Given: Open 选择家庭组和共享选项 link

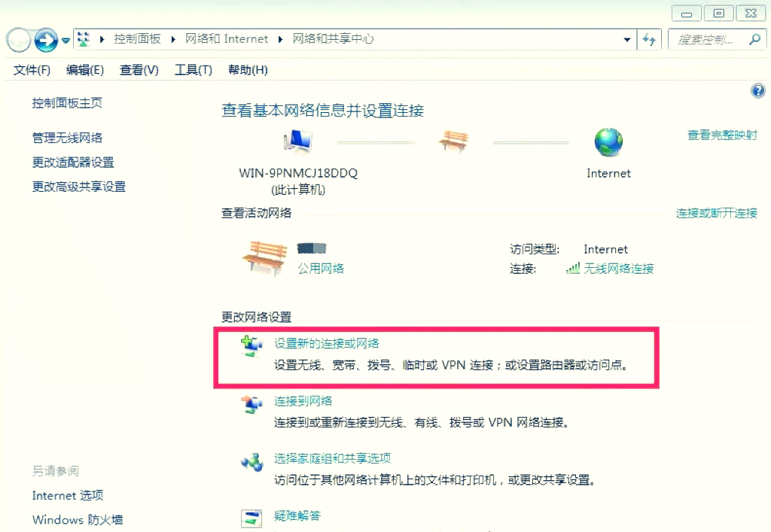Looking at the screenshot, I should [x=332, y=458].
